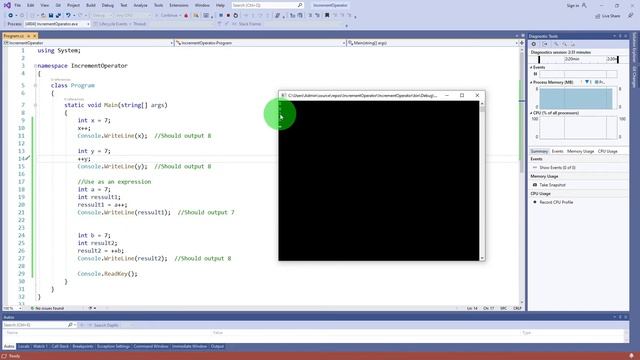Open the Immediate Window tab
The width and height of the screenshot is (640, 360).
click(x=189, y=347)
